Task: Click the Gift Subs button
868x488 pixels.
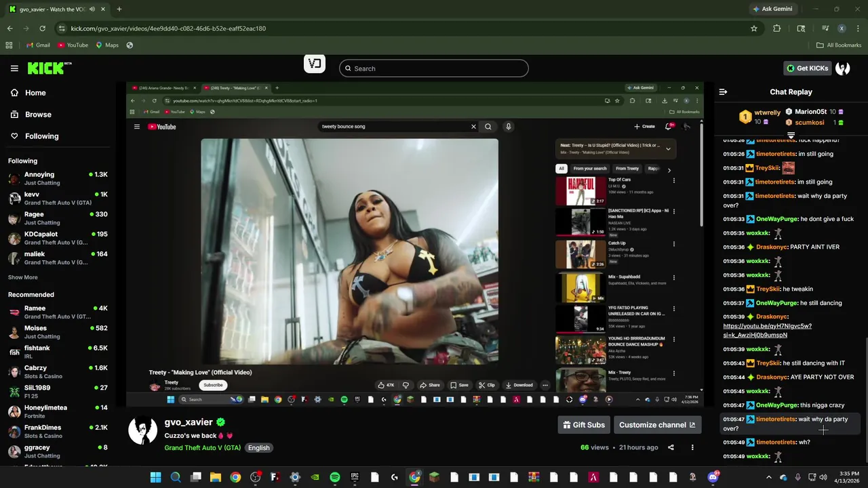Action: click(584, 425)
